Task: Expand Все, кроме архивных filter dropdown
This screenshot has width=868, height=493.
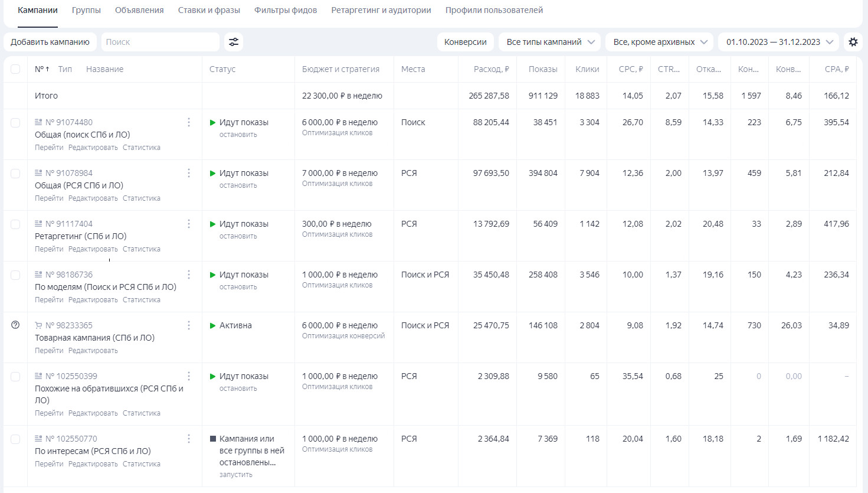Action: click(x=659, y=42)
